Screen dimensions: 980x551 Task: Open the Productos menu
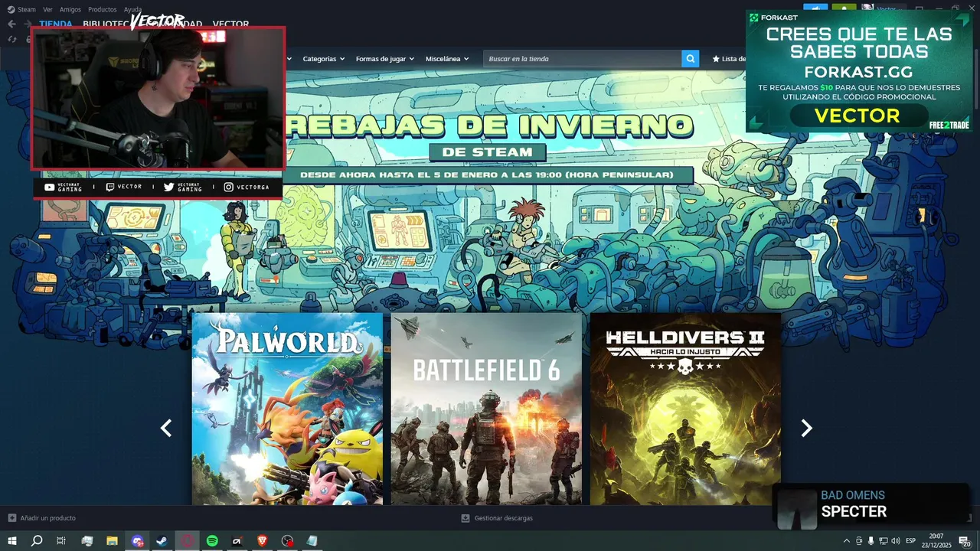coord(103,9)
